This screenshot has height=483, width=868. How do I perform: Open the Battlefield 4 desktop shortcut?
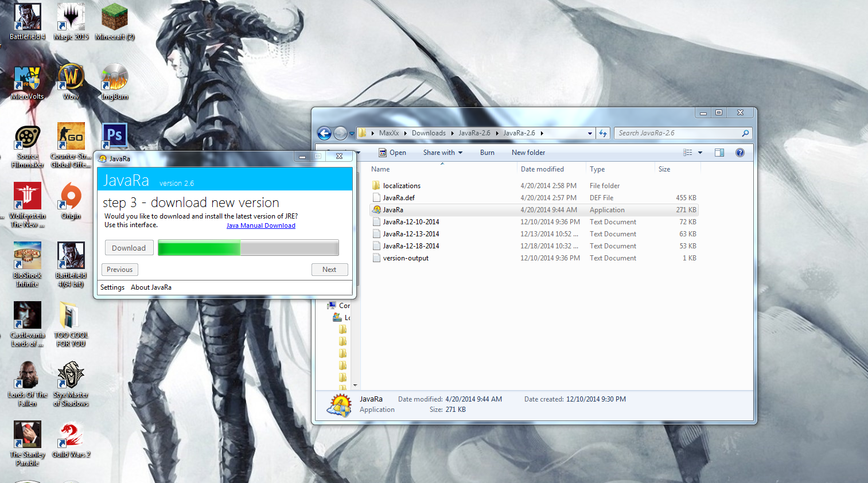coord(28,21)
